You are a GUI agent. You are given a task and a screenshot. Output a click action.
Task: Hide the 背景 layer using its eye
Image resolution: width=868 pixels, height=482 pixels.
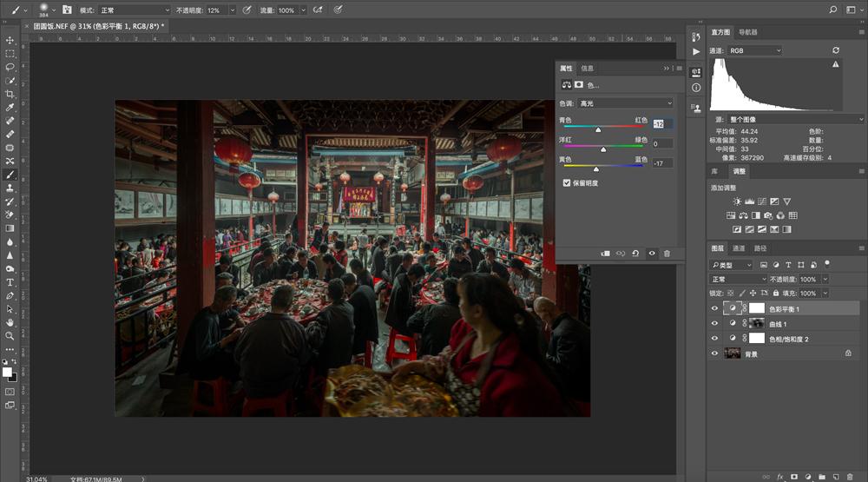pyautogui.click(x=714, y=353)
